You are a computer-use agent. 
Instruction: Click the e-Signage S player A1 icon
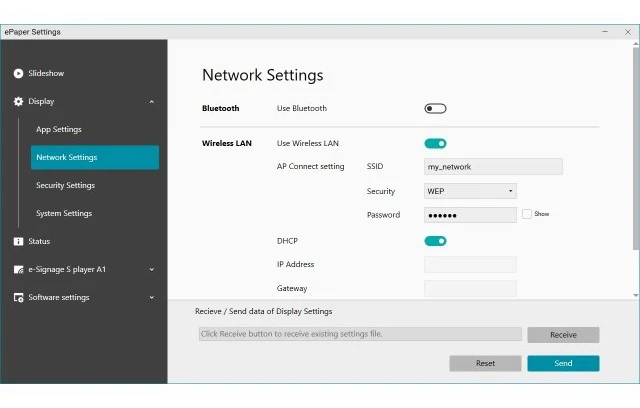18,269
